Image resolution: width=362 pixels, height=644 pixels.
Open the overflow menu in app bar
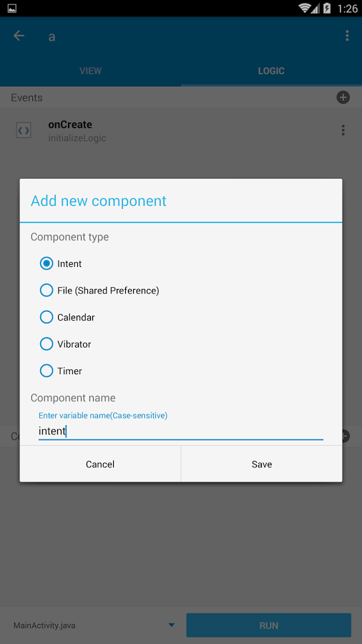(347, 36)
